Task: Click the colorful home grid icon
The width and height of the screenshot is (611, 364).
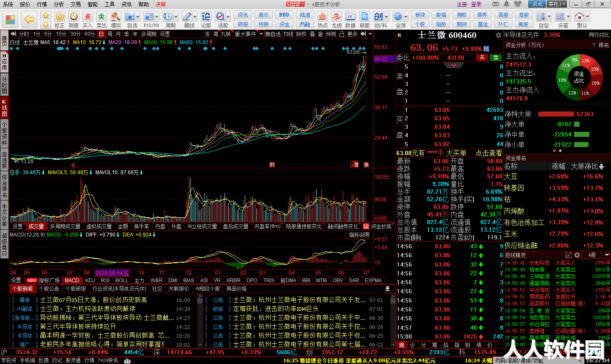Action: point(10,19)
